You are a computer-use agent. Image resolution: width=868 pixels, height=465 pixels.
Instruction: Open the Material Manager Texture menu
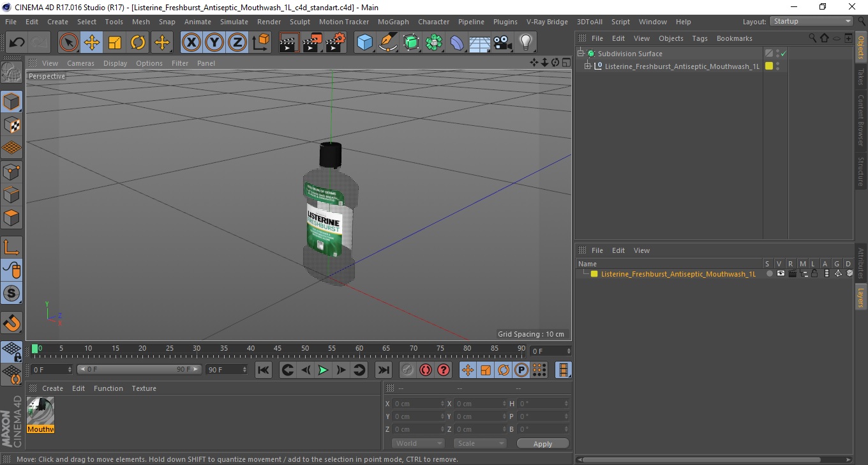[x=144, y=388]
